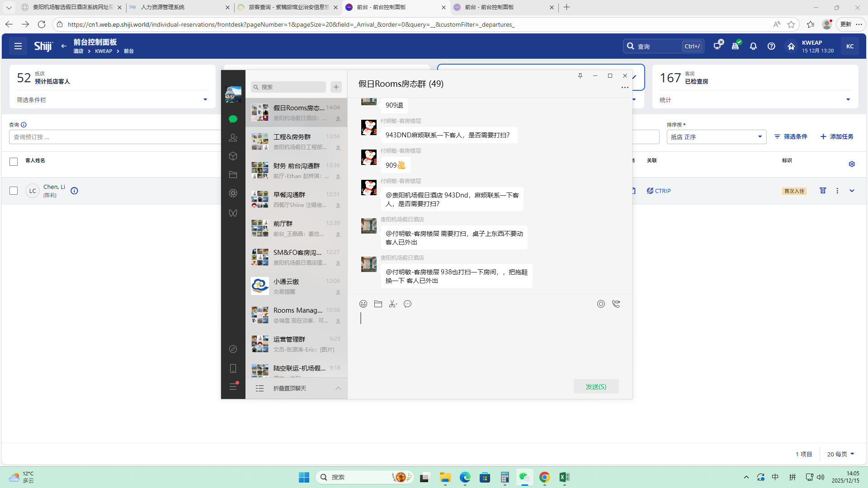
Task: Open table settings gear icon
Action: (x=852, y=164)
